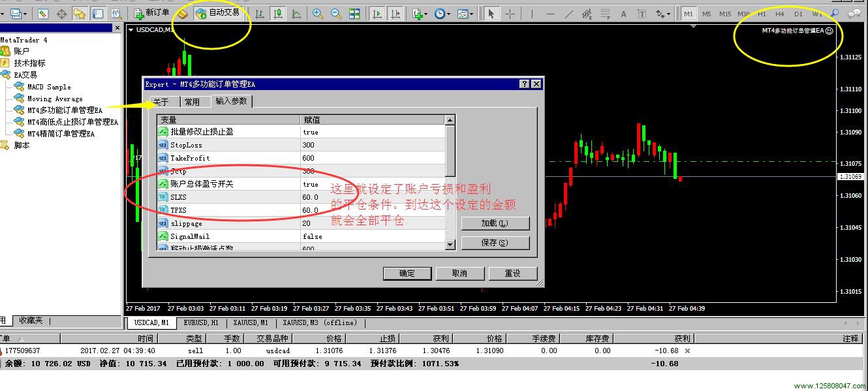The image size is (868, 391).
Task: Open the templates dropdown
Action: tap(465, 13)
